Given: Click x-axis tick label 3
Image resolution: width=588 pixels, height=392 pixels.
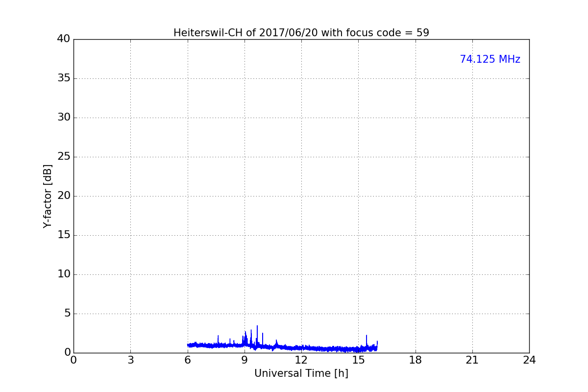Looking at the screenshot, I should pos(130,360).
